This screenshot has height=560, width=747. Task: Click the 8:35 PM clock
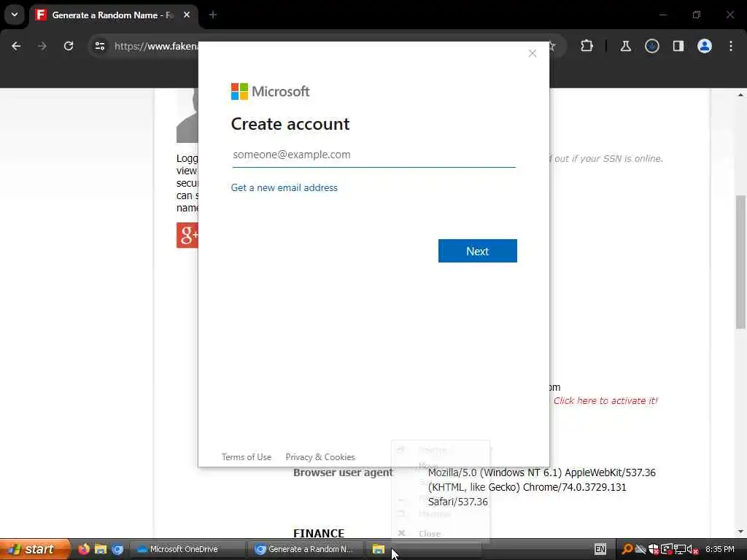[720, 549]
